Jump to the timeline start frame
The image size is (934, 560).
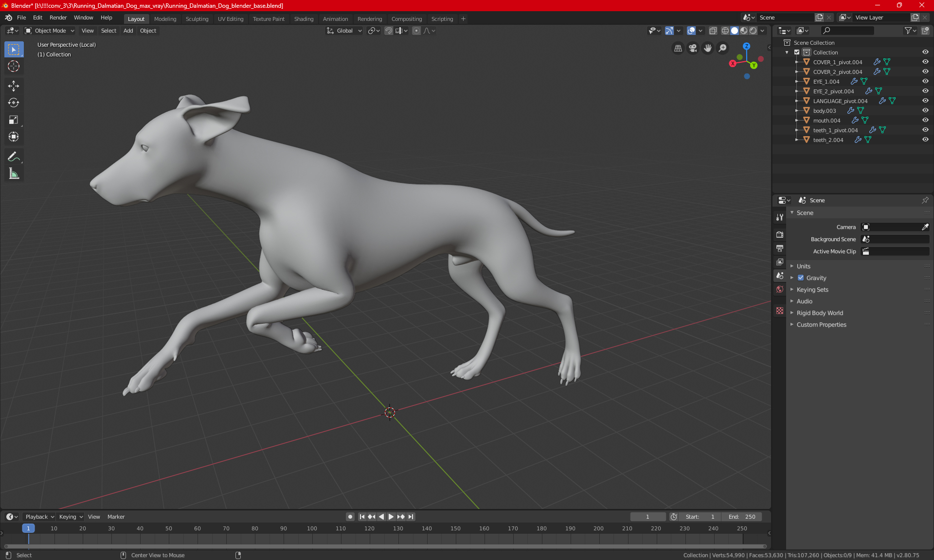pyautogui.click(x=362, y=517)
